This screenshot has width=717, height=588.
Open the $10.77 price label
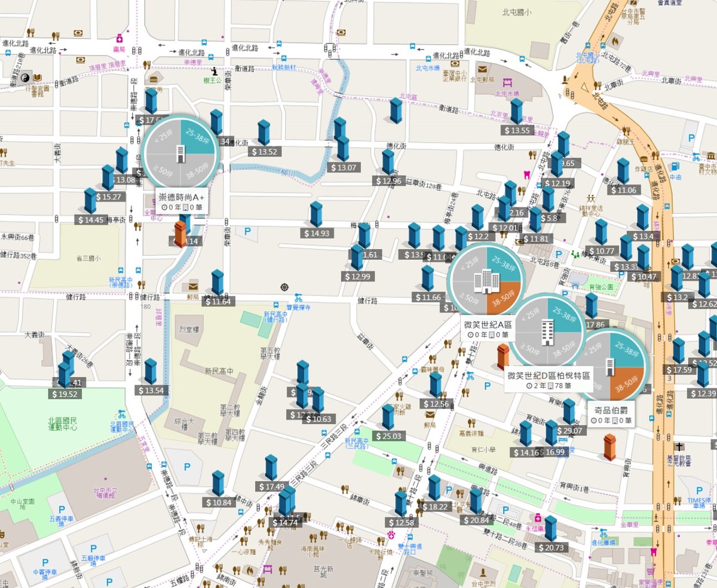601,250
